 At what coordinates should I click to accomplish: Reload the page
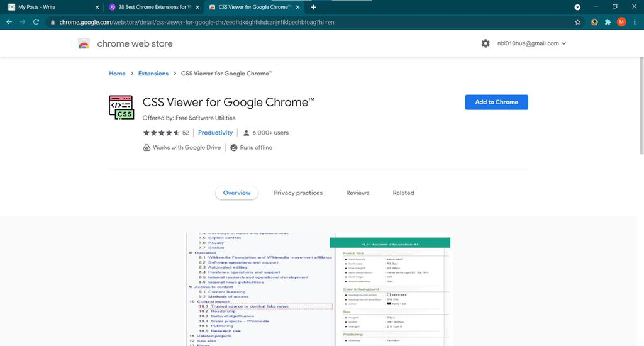tap(36, 21)
